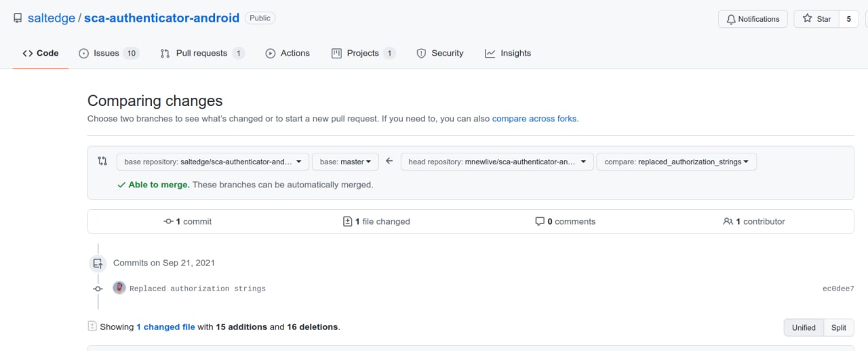Click the Security shield icon
The image size is (868, 351).
point(421,53)
